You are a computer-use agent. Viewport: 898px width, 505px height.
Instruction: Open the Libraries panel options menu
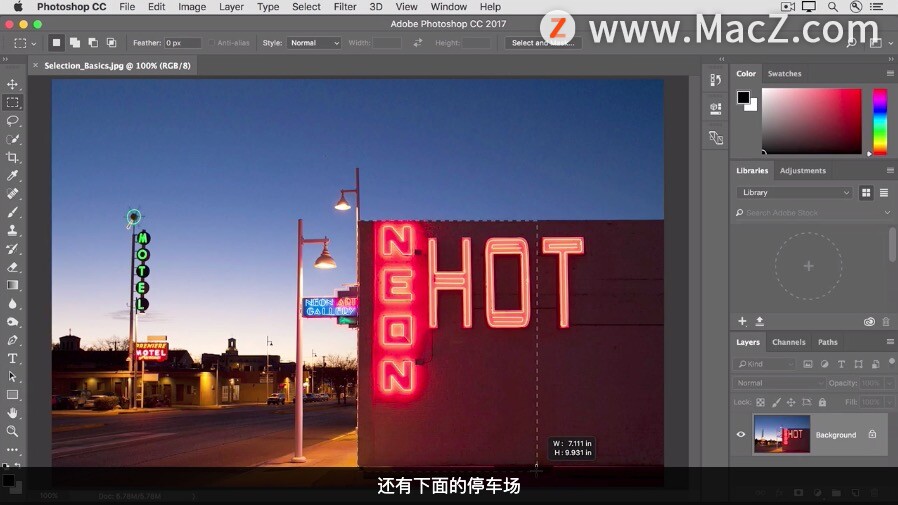(890, 170)
